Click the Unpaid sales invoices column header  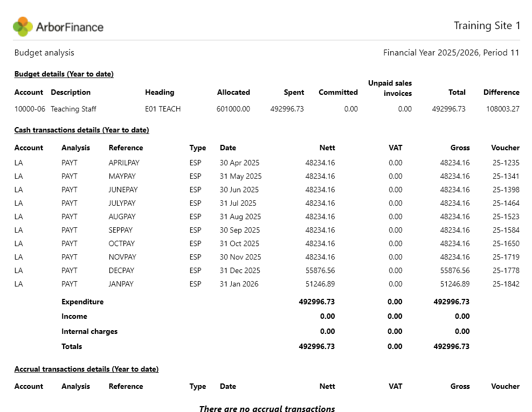click(x=390, y=88)
